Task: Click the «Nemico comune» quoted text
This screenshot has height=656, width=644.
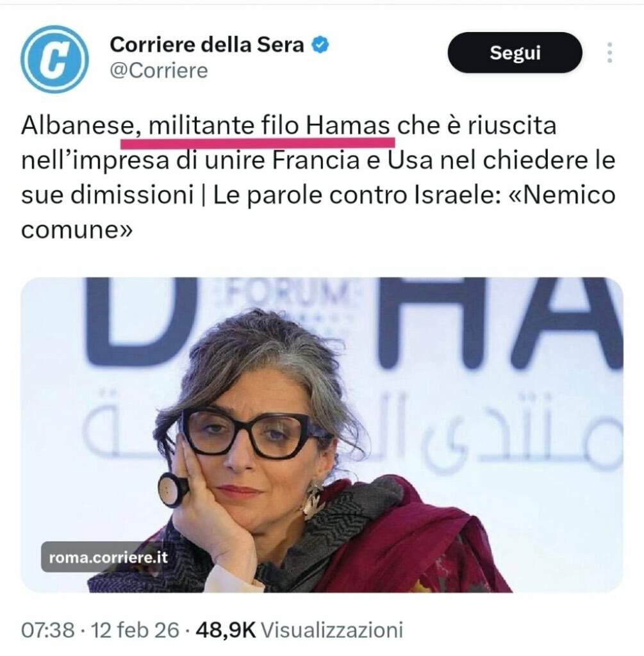Action: click(318, 213)
